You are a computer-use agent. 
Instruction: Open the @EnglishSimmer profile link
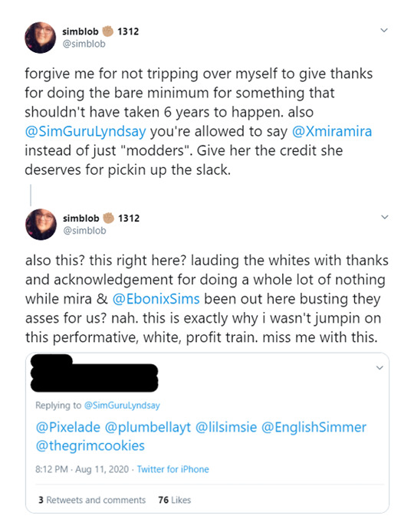tap(314, 428)
